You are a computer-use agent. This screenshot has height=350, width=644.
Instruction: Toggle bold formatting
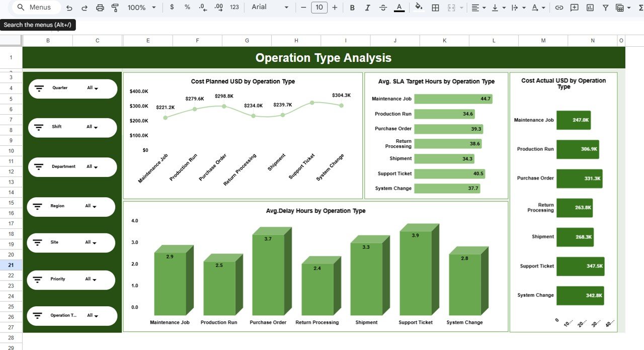[352, 8]
